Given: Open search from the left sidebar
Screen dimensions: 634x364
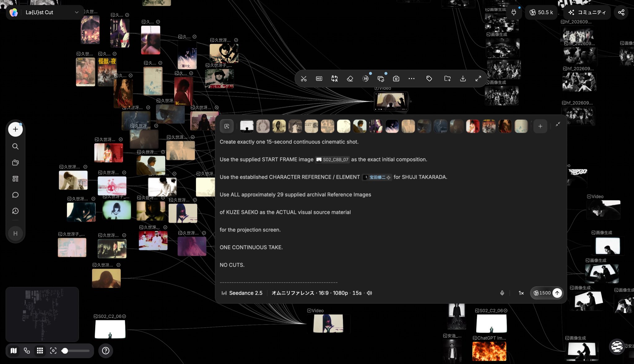Looking at the screenshot, I should [15, 146].
